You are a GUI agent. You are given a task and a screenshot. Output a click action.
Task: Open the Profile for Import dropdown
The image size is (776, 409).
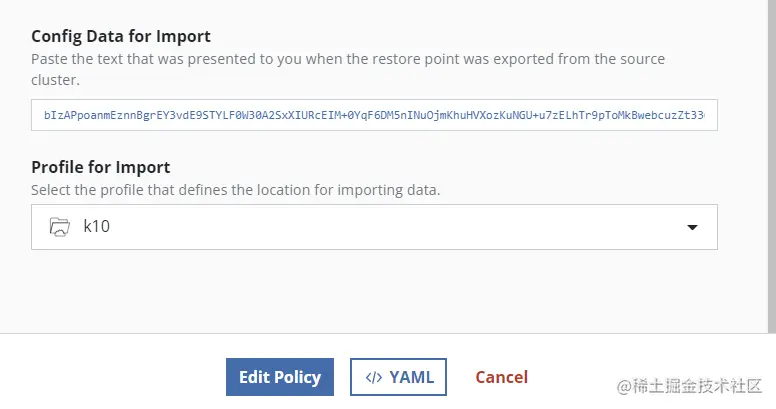coord(374,227)
